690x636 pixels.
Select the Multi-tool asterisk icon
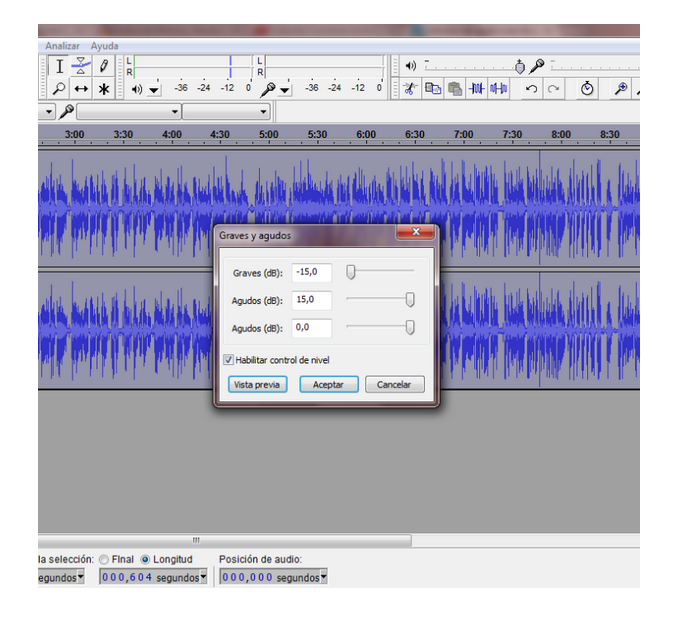[103, 89]
